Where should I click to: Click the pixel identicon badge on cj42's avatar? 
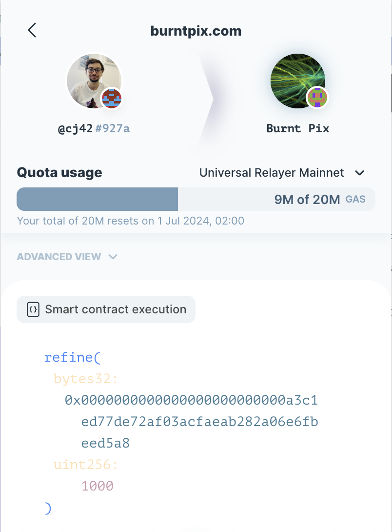coord(111,99)
